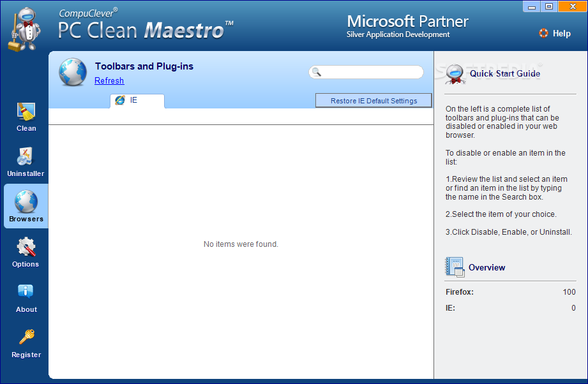Screen dimensions: 588x384
Task: Click the Help lifebuoy icon
Action: 543,33
